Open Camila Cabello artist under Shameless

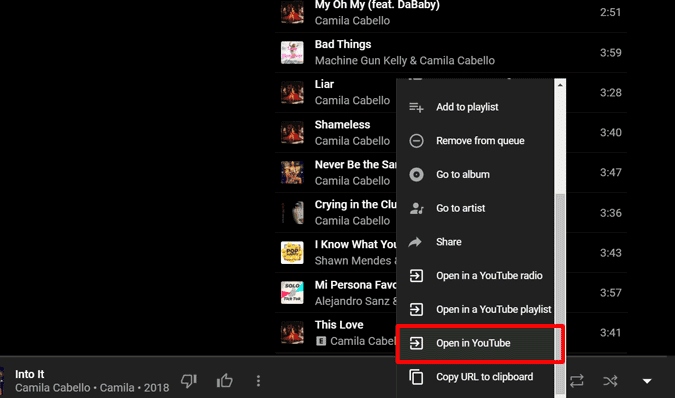pyautogui.click(x=352, y=141)
